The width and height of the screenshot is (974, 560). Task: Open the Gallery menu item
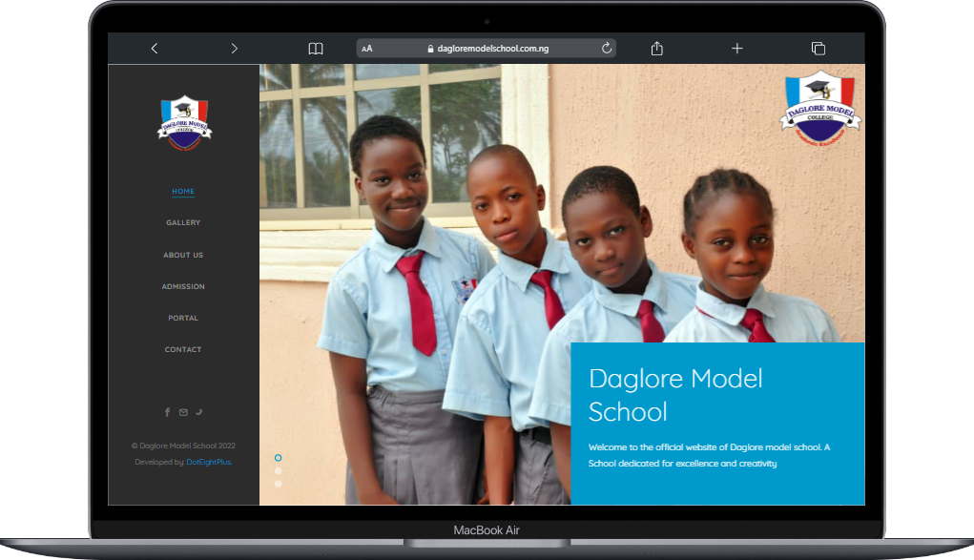(x=183, y=223)
